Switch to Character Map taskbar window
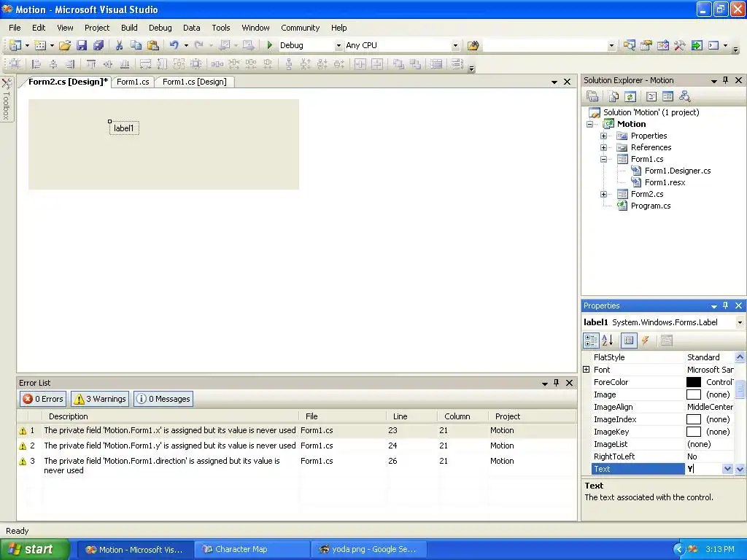The width and height of the screenshot is (747, 560). click(252, 550)
